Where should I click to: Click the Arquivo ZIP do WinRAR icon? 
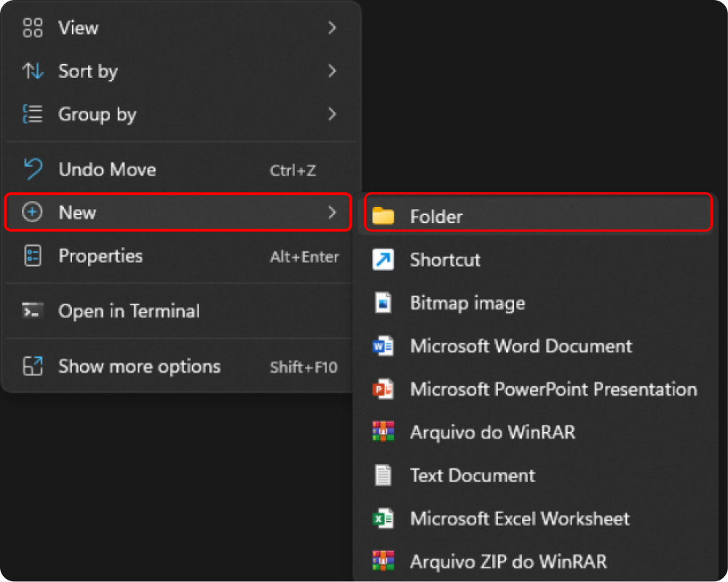click(x=383, y=562)
